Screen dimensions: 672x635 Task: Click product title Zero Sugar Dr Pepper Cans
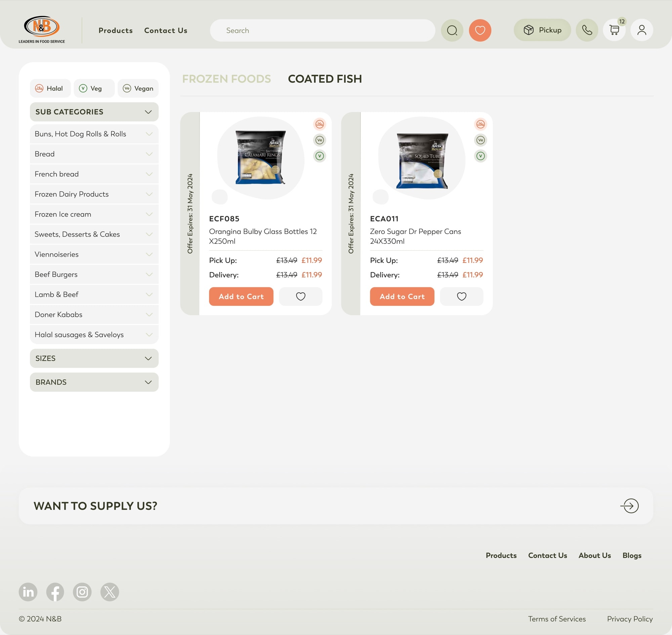(416, 236)
